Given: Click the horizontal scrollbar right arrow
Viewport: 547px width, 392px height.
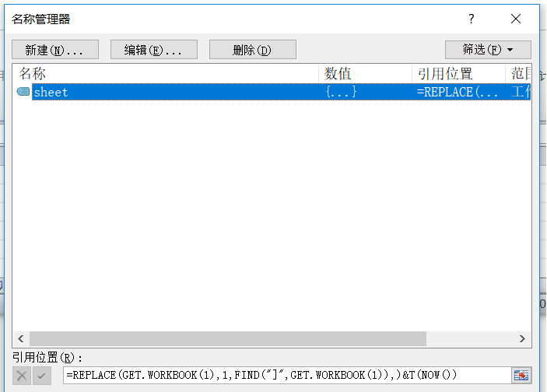Looking at the screenshot, I should [x=522, y=338].
